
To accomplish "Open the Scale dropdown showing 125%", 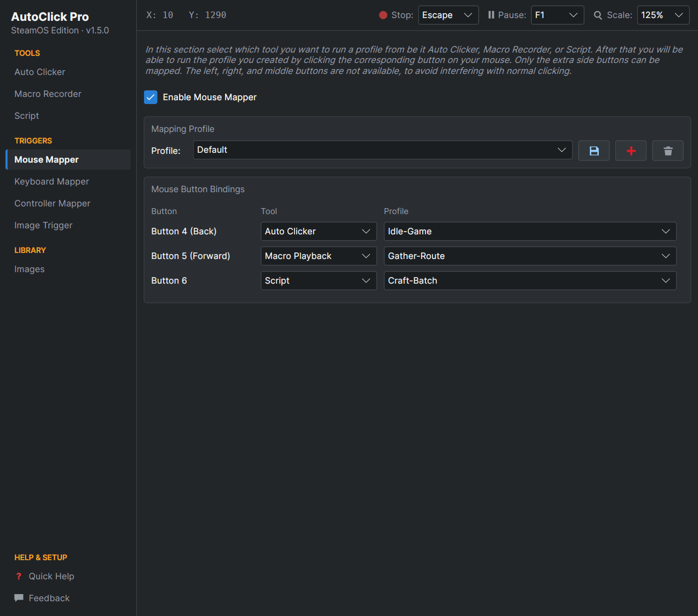I will (663, 15).
